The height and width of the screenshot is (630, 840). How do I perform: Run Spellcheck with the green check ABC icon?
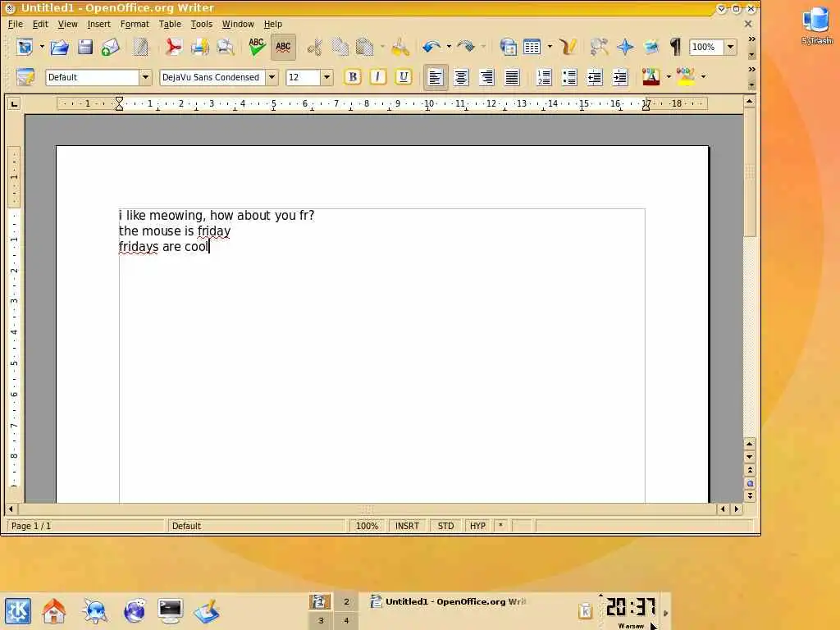pyautogui.click(x=257, y=47)
